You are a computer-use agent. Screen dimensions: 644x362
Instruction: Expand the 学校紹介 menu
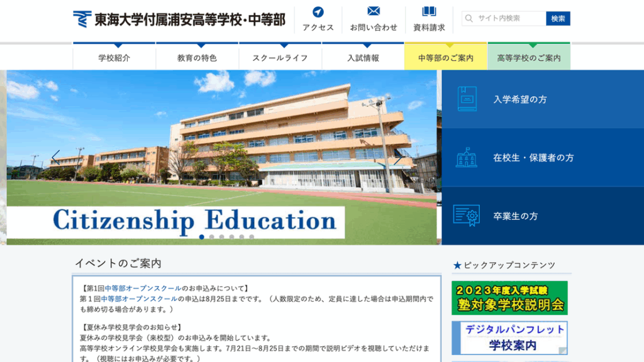click(x=114, y=58)
